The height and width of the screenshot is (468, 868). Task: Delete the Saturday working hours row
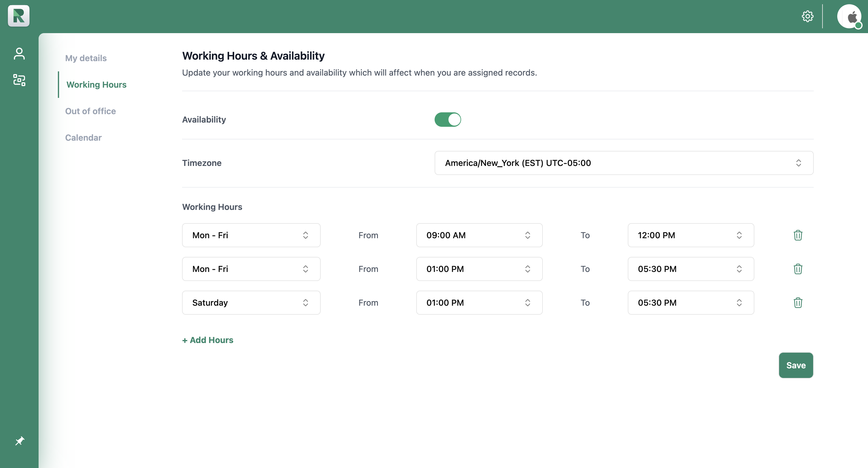point(797,302)
